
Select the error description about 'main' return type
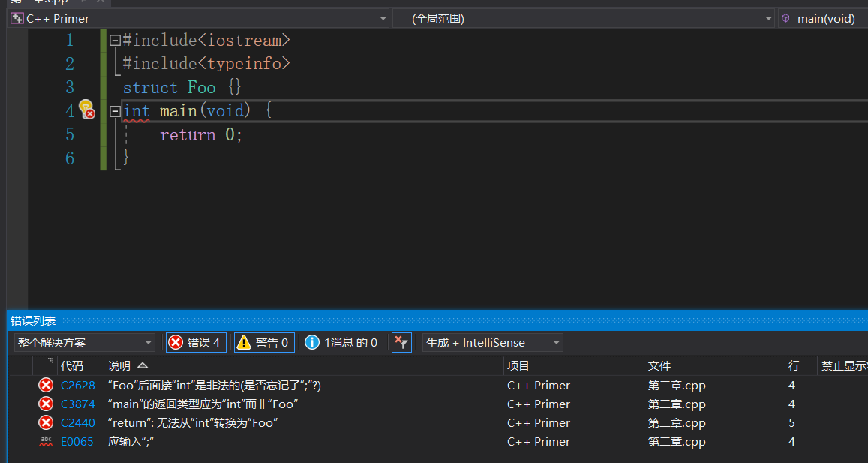(203, 404)
